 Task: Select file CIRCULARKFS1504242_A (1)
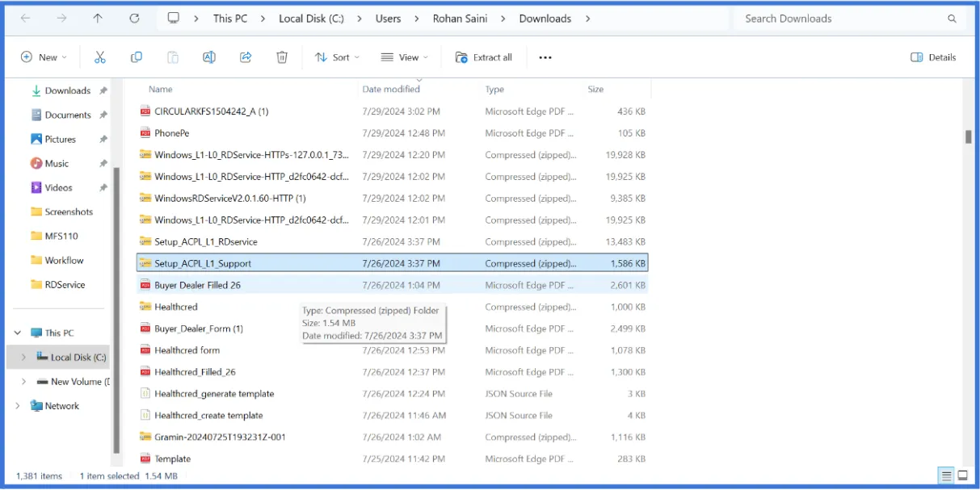212,111
